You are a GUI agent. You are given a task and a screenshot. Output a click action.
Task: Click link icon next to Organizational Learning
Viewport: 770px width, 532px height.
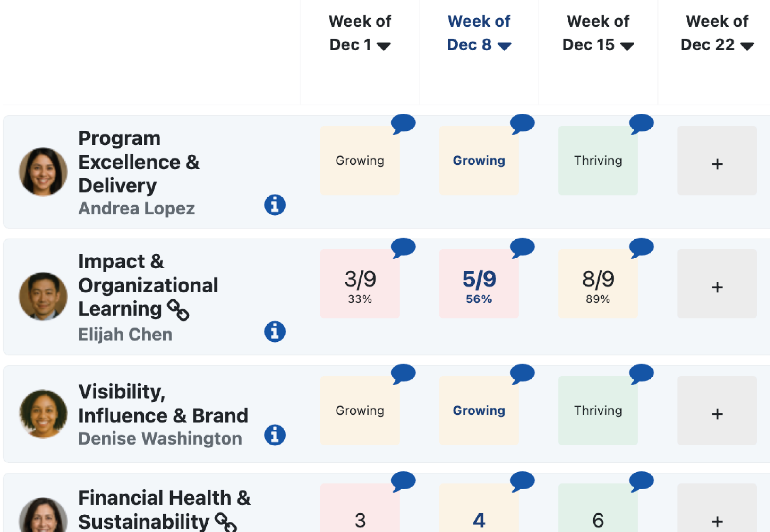tap(178, 310)
